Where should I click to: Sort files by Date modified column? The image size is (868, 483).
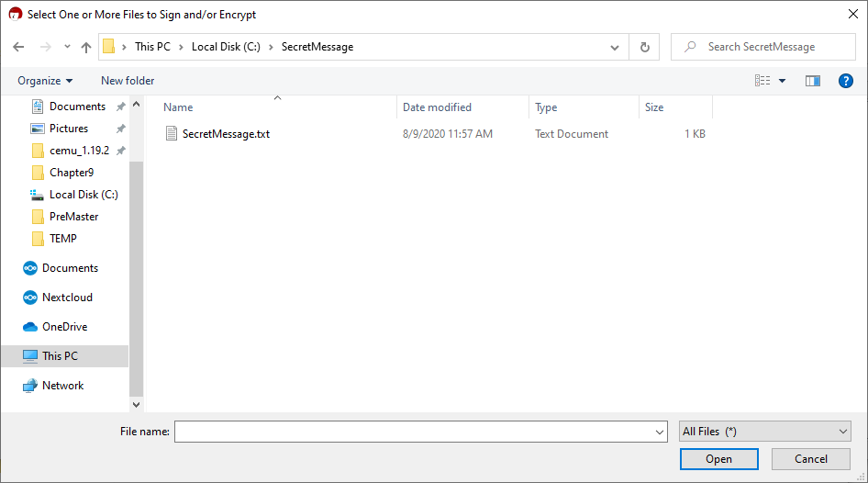[437, 107]
